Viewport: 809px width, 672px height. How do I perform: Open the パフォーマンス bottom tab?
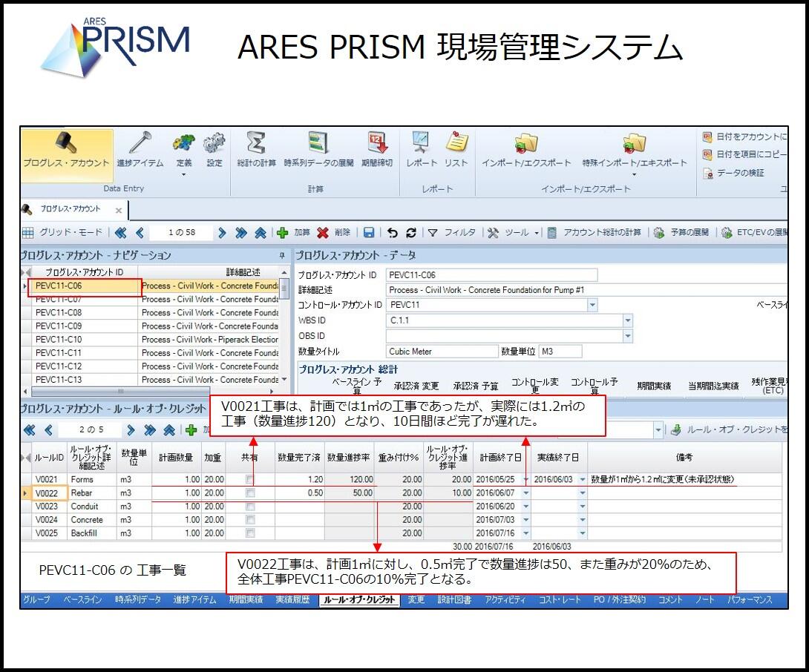click(x=750, y=600)
